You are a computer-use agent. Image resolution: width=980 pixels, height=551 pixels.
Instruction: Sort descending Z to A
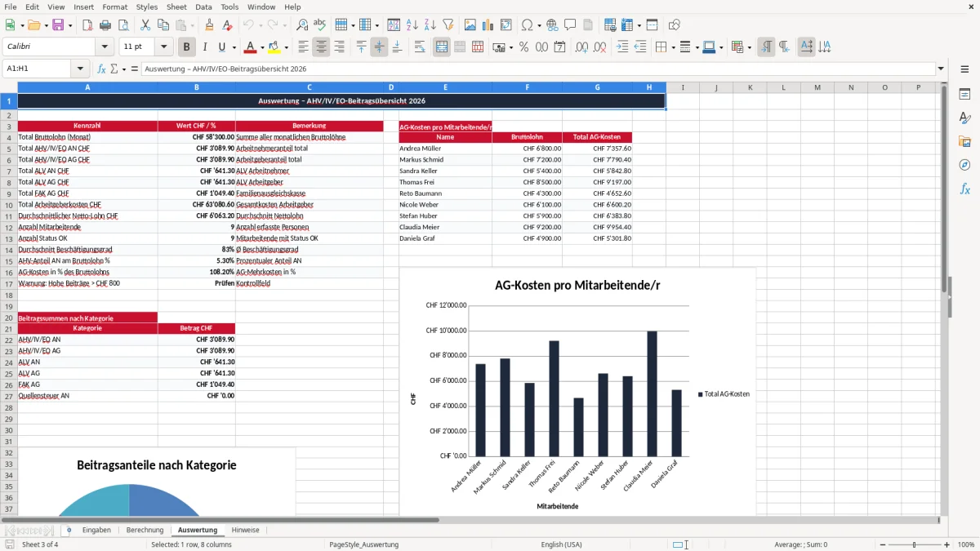click(430, 25)
